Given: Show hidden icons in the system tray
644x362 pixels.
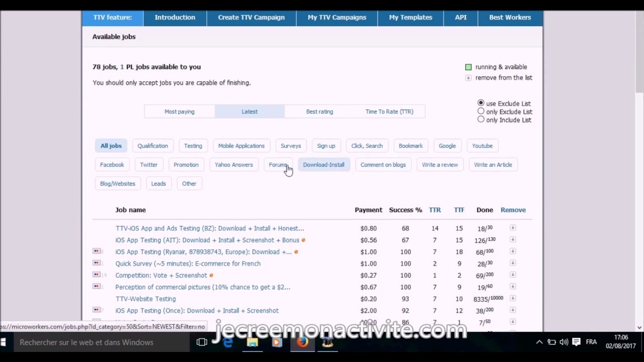Looking at the screenshot, I should 539,342.
